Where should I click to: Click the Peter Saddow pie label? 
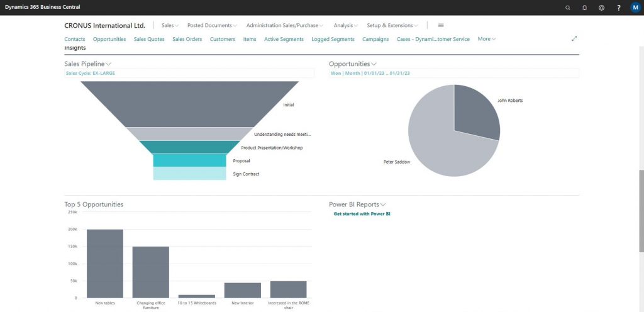(397, 162)
